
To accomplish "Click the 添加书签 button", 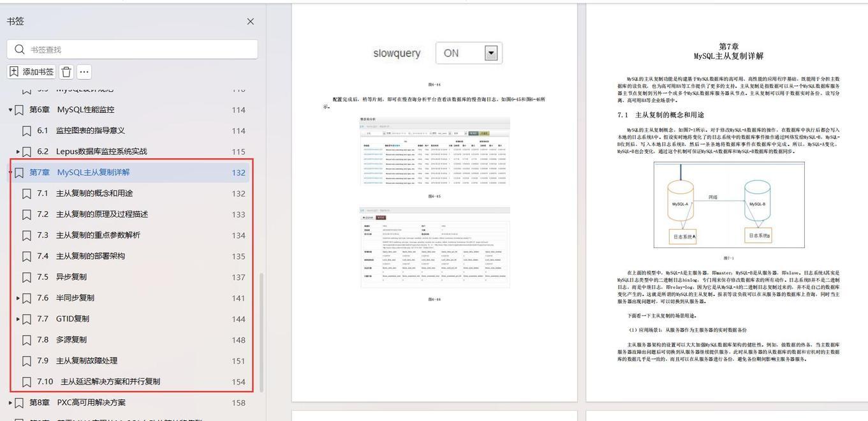I will coord(31,72).
